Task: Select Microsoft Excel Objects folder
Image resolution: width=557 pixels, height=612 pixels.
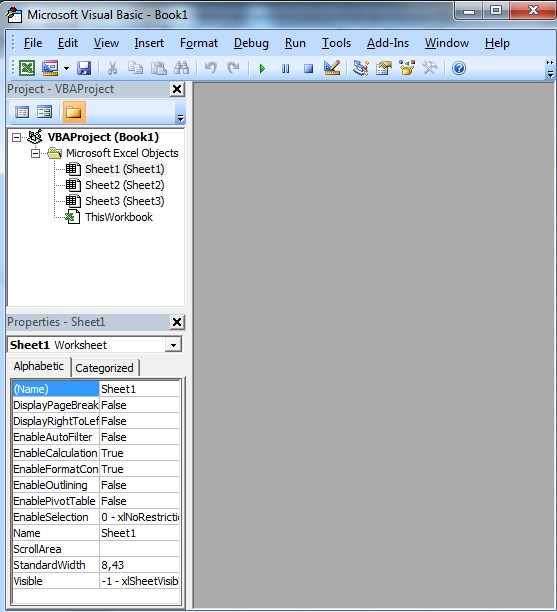Action: click(122, 153)
